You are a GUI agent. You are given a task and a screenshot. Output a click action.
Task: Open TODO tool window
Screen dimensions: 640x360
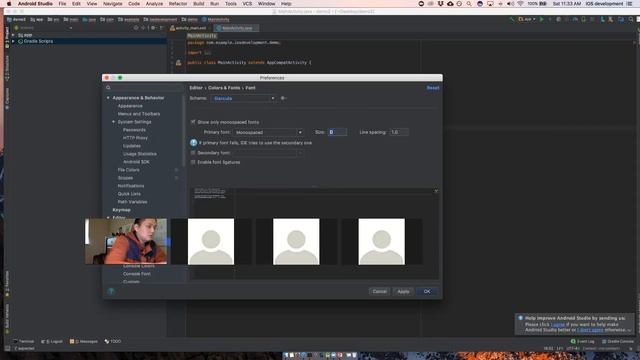pyautogui.click(x=113, y=341)
